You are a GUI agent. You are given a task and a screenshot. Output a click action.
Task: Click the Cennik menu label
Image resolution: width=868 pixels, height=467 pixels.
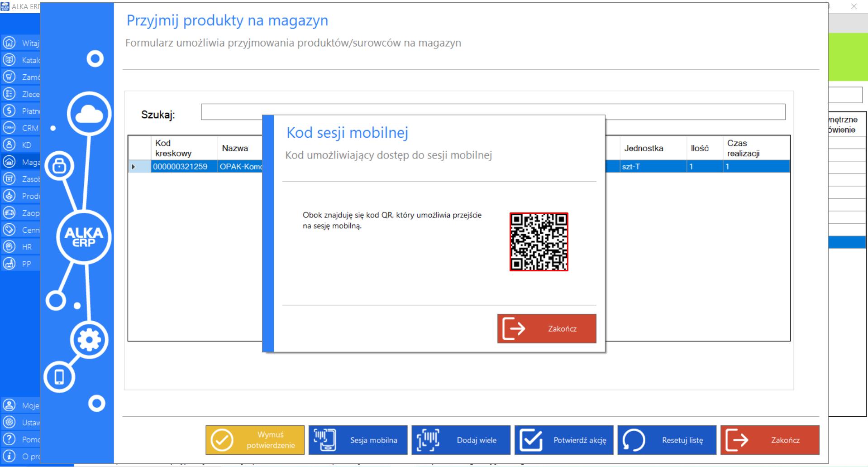pos(30,230)
